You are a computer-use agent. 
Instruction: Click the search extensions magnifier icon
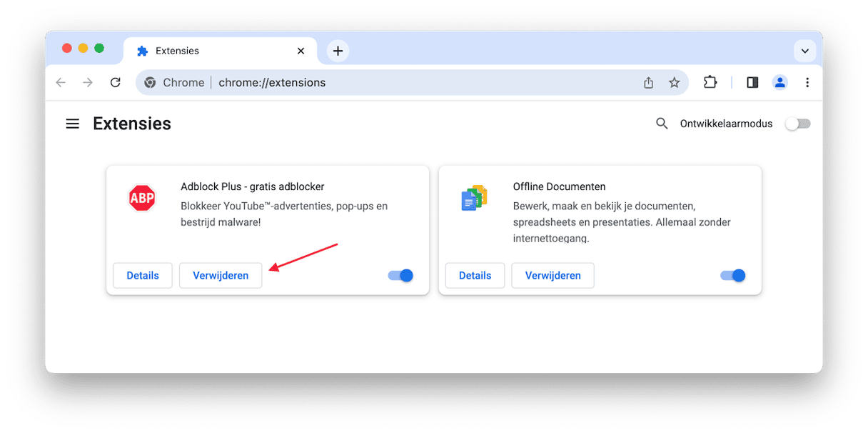click(662, 124)
